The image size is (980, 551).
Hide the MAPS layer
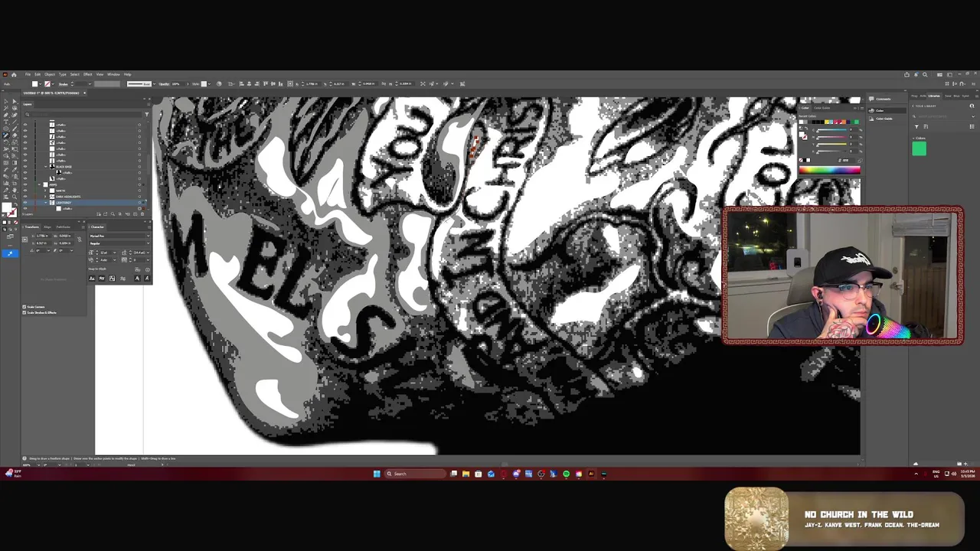coord(25,184)
